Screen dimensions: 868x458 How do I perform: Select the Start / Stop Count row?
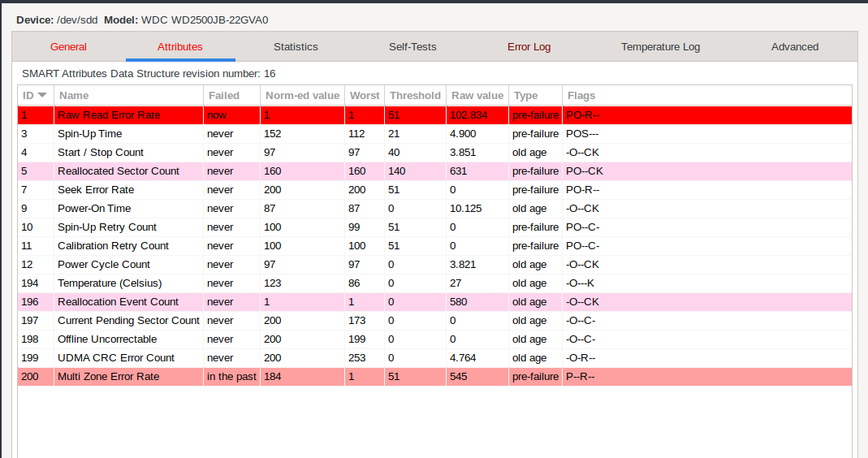434,153
